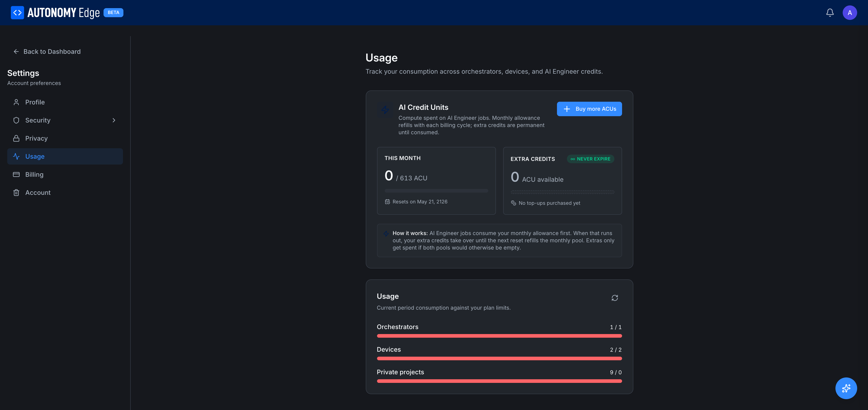The height and width of the screenshot is (410, 868).
Task: Open the notifications bell
Action: click(830, 12)
